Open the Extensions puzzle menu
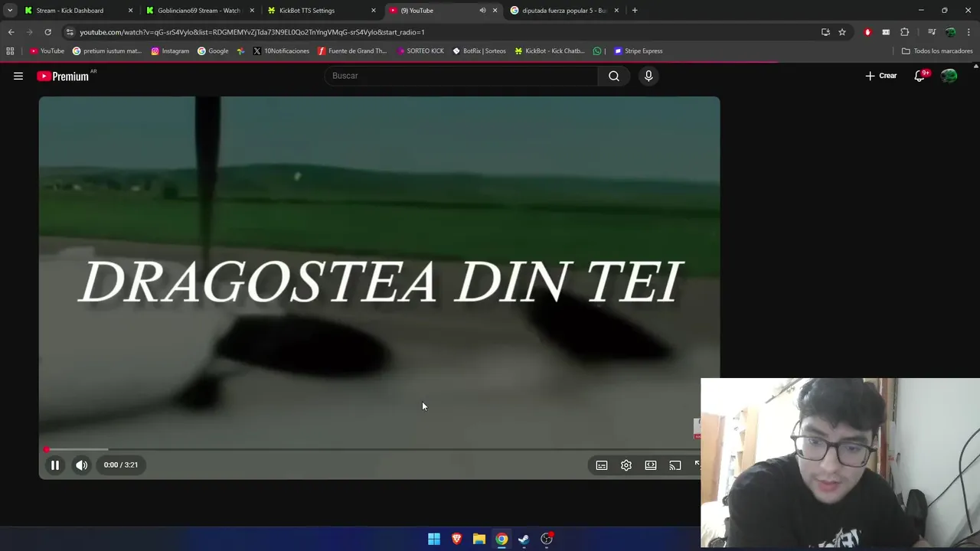The width and height of the screenshot is (980, 551). (x=905, y=32)
